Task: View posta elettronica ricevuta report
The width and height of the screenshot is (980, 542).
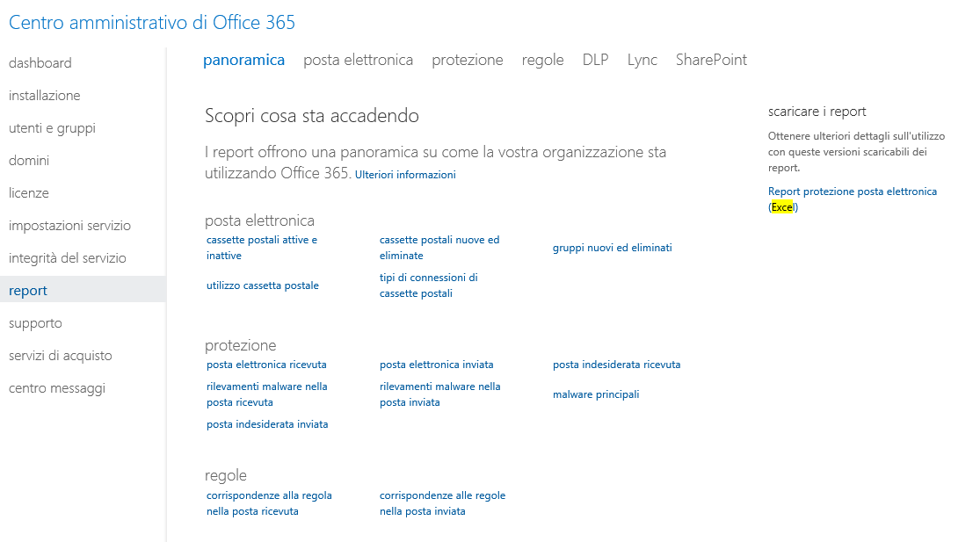Action: (267, 365)
